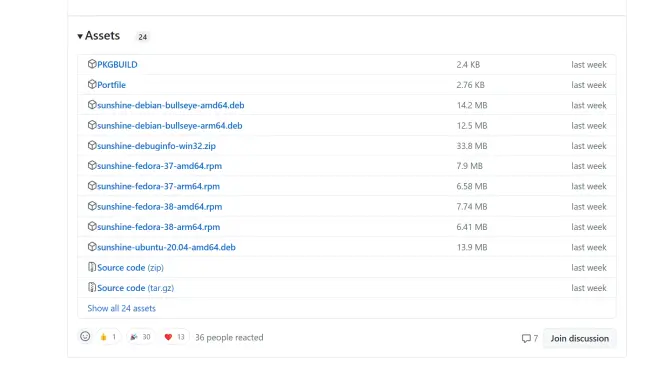Open the 7 comments speech bubble

pyautogui.click(x=530, y=338)
